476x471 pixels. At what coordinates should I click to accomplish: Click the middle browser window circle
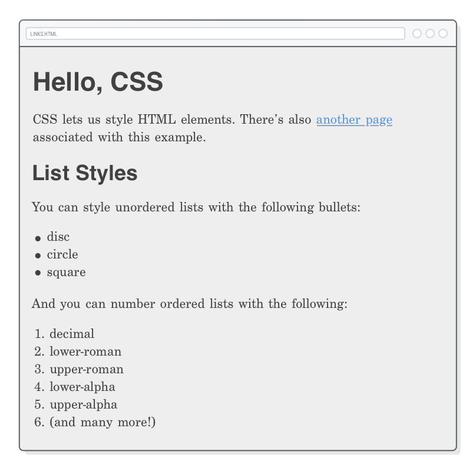[x=431, y=34]
